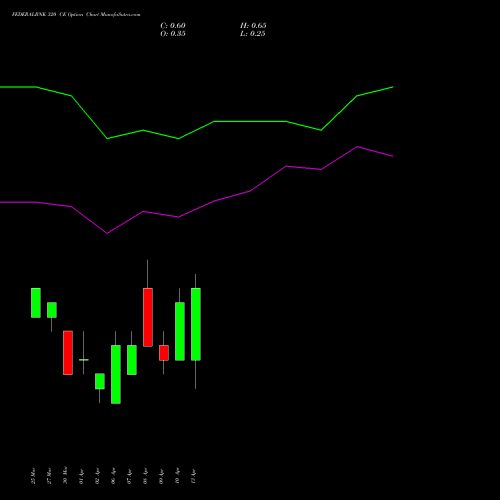
Task: Select the 06 Apr tall green candlestick
Action: 116,374
